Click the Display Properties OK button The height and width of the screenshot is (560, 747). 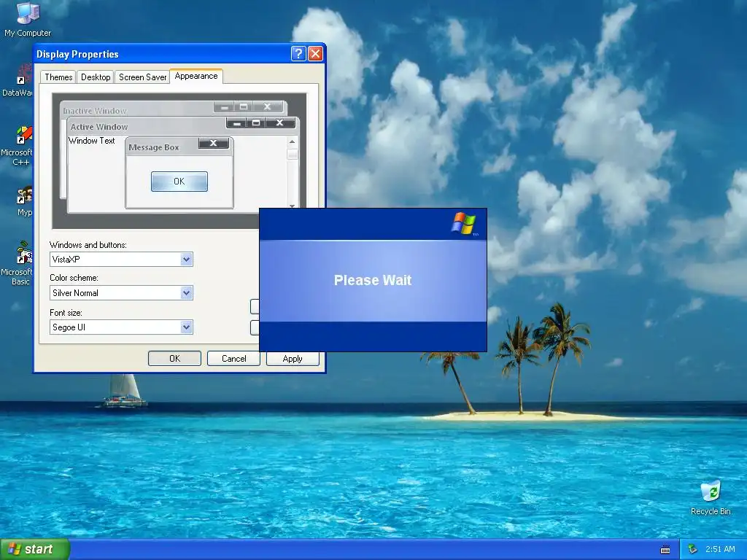(x=174, y=359)
